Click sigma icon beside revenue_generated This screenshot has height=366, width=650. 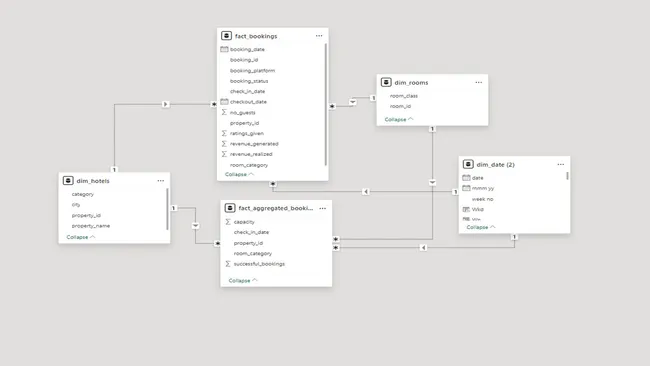pyautogui.click(x=224, y=143)
